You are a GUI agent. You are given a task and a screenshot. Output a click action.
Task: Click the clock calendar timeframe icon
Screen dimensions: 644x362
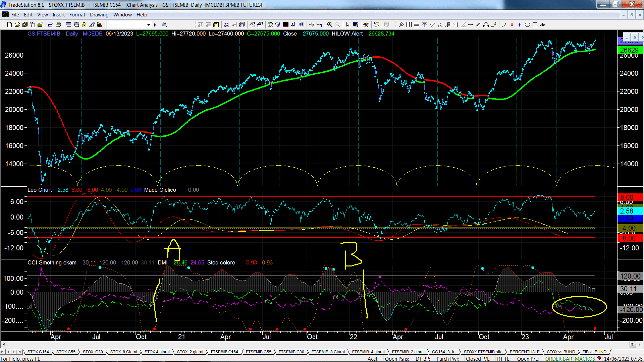pos(270,25)
